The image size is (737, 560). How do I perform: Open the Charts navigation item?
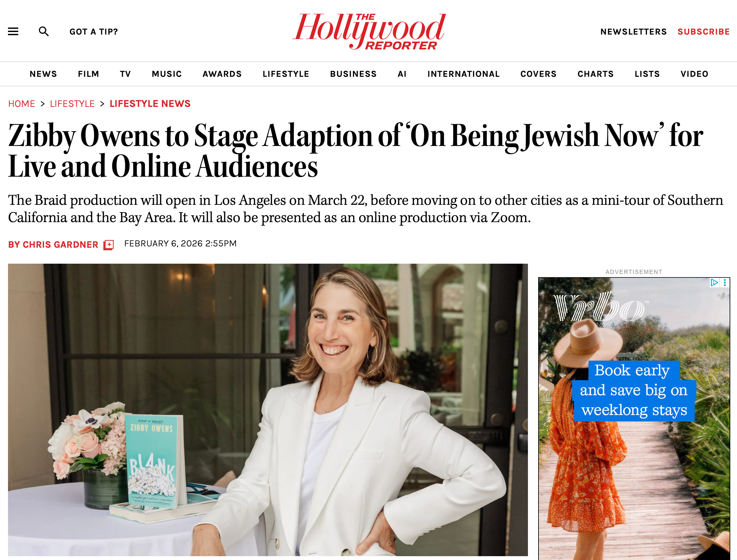click(595, 74)
